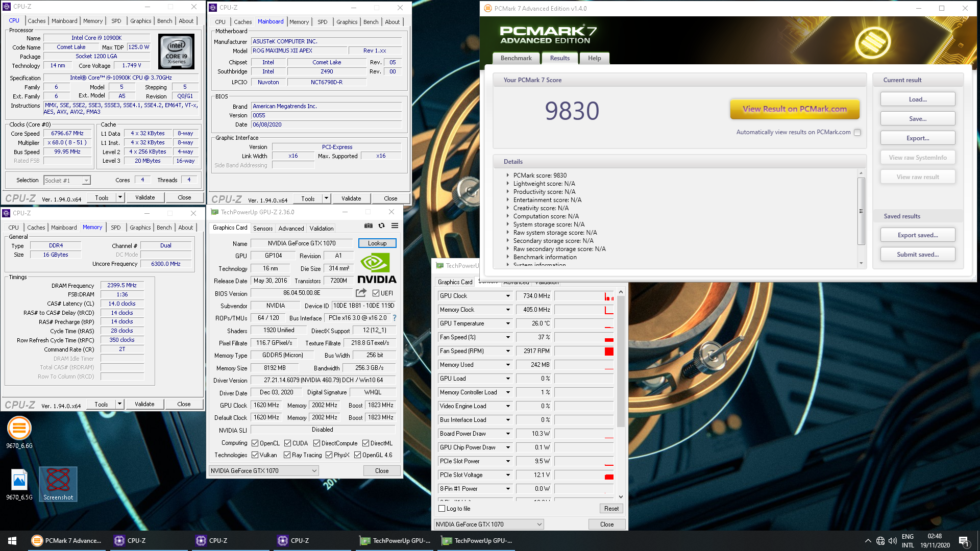Open the taskbar clock and date

(x=935, y=541)
